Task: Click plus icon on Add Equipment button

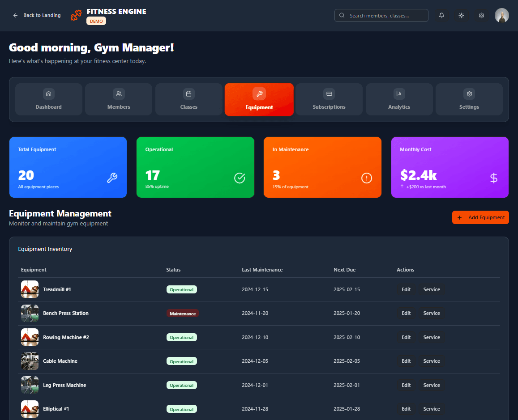Action: (x=459, y=217)
